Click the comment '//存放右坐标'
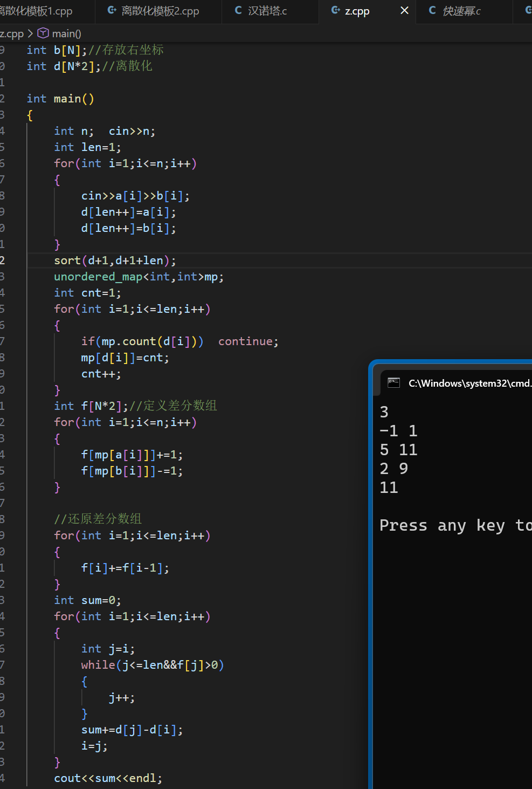Screen dimensions: 532x789 pos(126,50)
